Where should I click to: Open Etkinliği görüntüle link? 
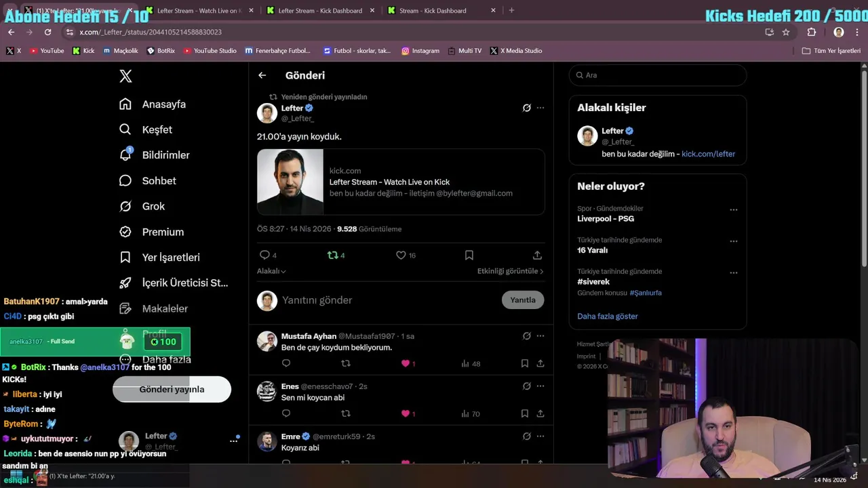tap(510, 271)
